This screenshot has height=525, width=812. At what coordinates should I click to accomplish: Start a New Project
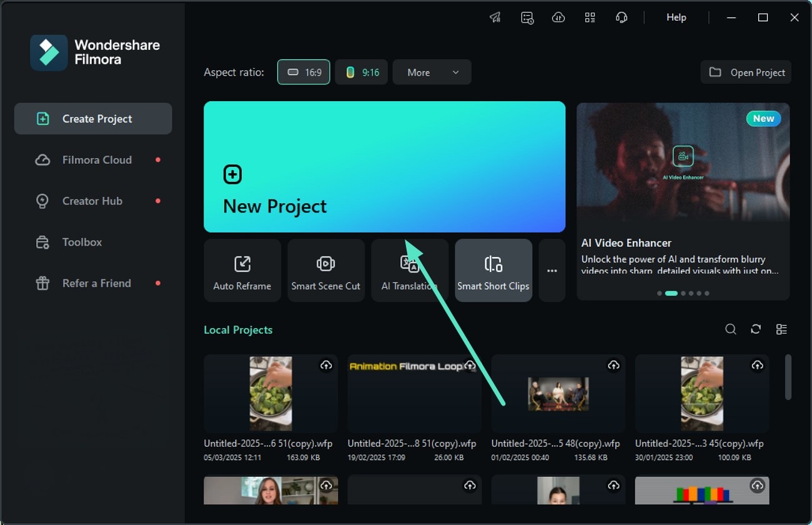pyautogui.click(x=385, y=167)
